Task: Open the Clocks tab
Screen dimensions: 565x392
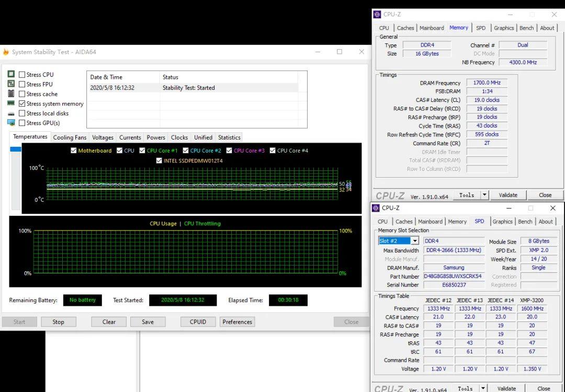Action: click(x=179, y=137)
